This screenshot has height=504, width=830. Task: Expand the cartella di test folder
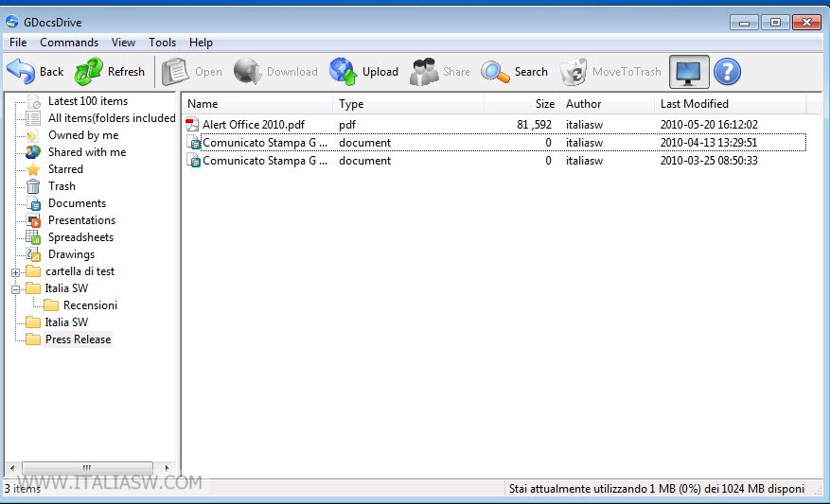(15, 273)
